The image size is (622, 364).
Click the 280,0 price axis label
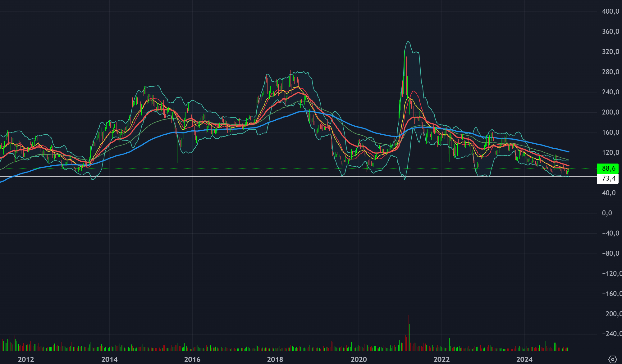pyautogui.click(x=611, y=72)
